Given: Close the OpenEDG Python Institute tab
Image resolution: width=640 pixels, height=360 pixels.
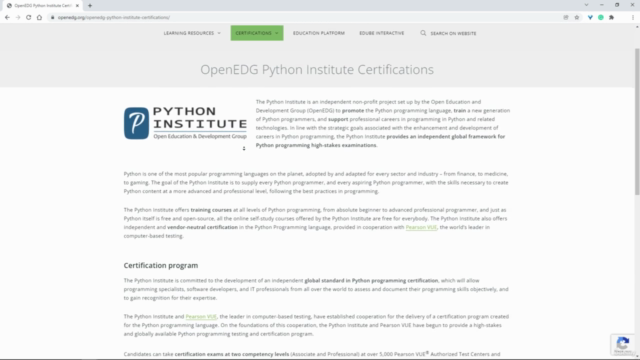Looking at the screenshot, I should [x=77, y=6].
